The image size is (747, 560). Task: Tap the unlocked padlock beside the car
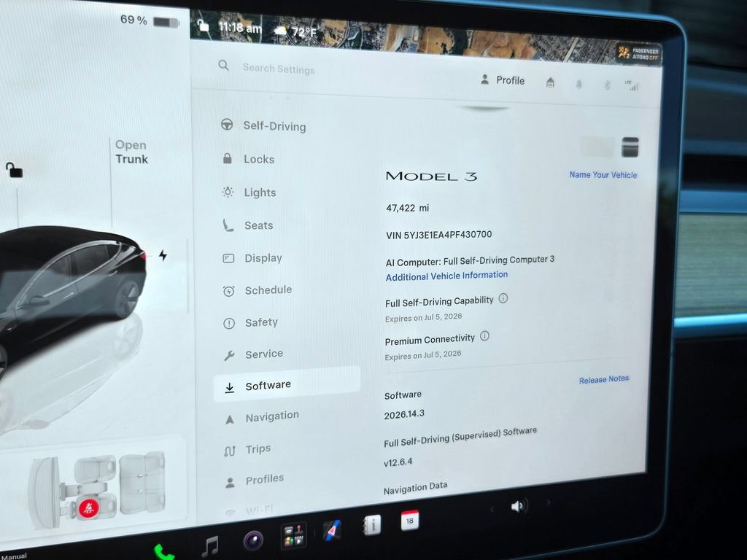(x=14, y=169)
